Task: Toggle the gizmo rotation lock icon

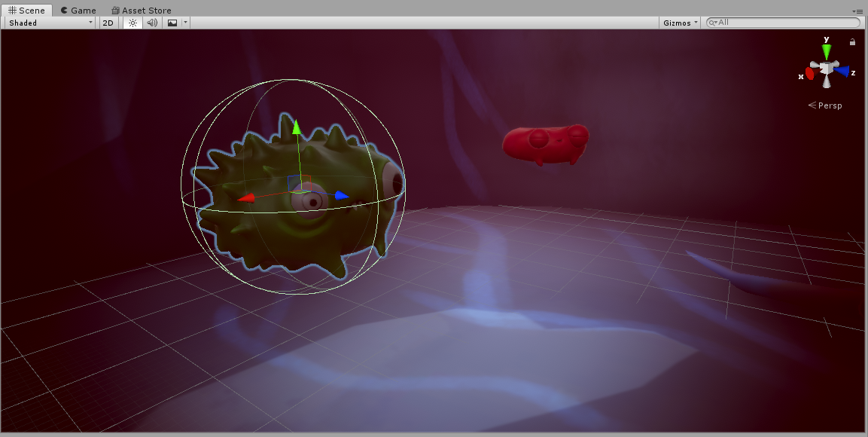Action: pos(852,42)
